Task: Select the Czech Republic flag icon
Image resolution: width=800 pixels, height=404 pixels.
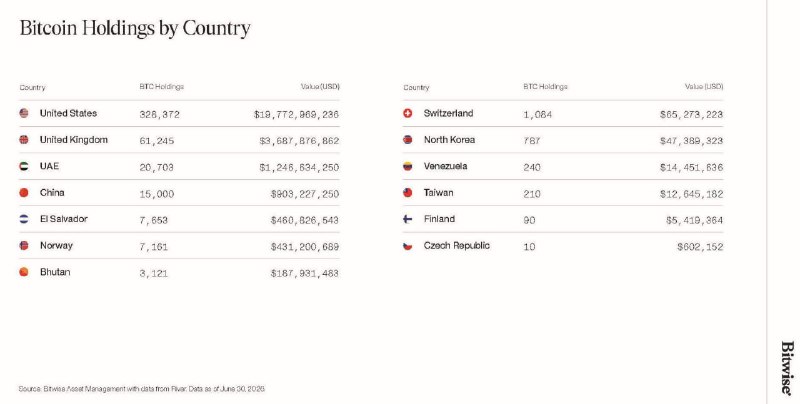Action: [x=408, y=246]
